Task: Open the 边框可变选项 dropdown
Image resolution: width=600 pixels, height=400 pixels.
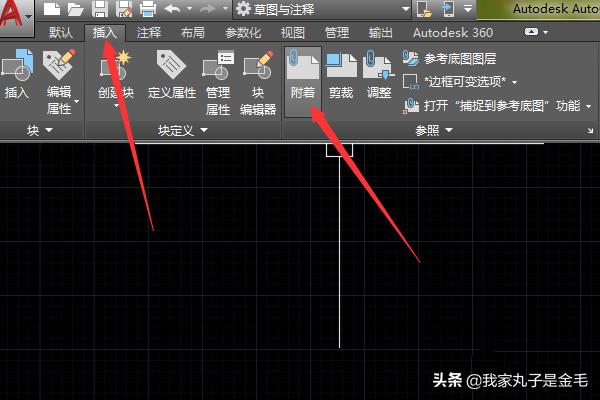Action: click(x=468, y=81)
